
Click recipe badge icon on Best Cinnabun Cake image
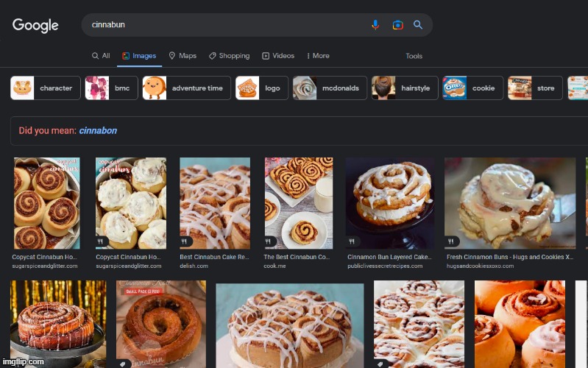tap(187, 241)
